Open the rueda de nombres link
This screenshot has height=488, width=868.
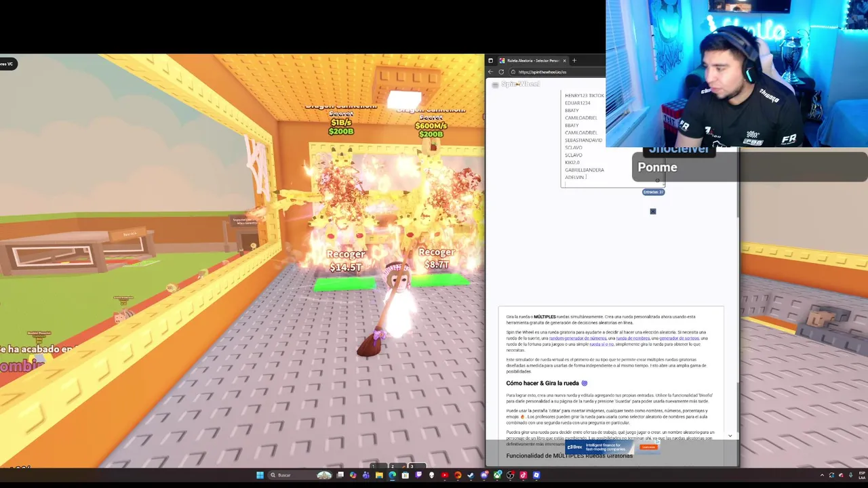tap(633, 338)
